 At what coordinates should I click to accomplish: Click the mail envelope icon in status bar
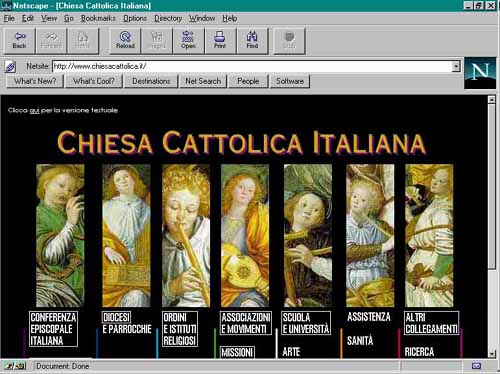pyautogui.click(x=476, y=366)
